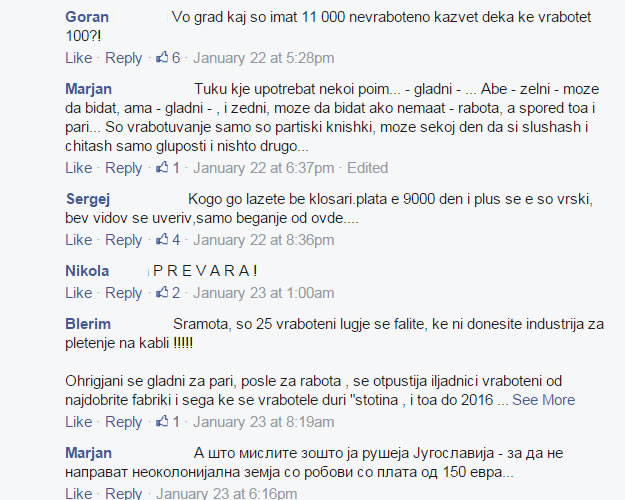Open timestamp January 23 at 1:00am
The height and width of the screenshot is (500, 625).
click(263, 293)
